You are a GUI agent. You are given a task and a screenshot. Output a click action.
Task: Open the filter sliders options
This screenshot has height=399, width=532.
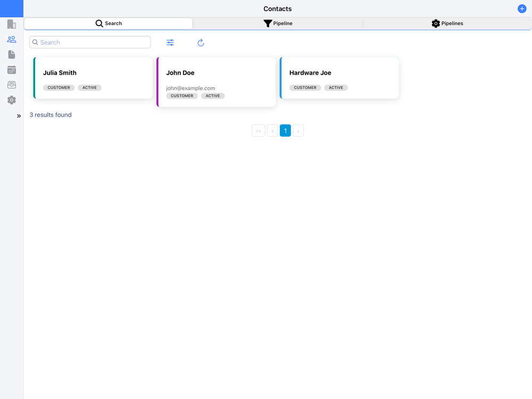(170, 43)
